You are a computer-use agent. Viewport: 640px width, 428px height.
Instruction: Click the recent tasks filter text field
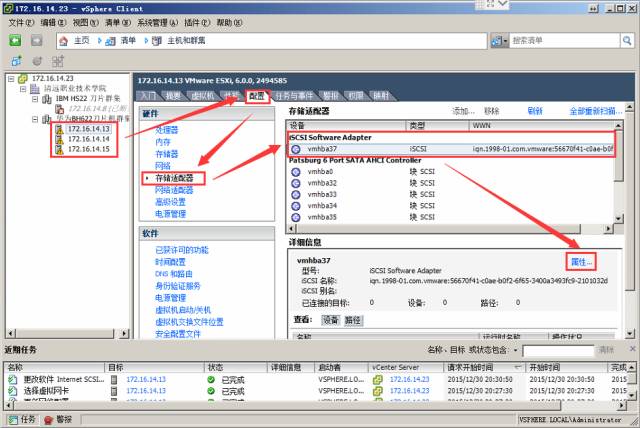(x=558, y=350)
